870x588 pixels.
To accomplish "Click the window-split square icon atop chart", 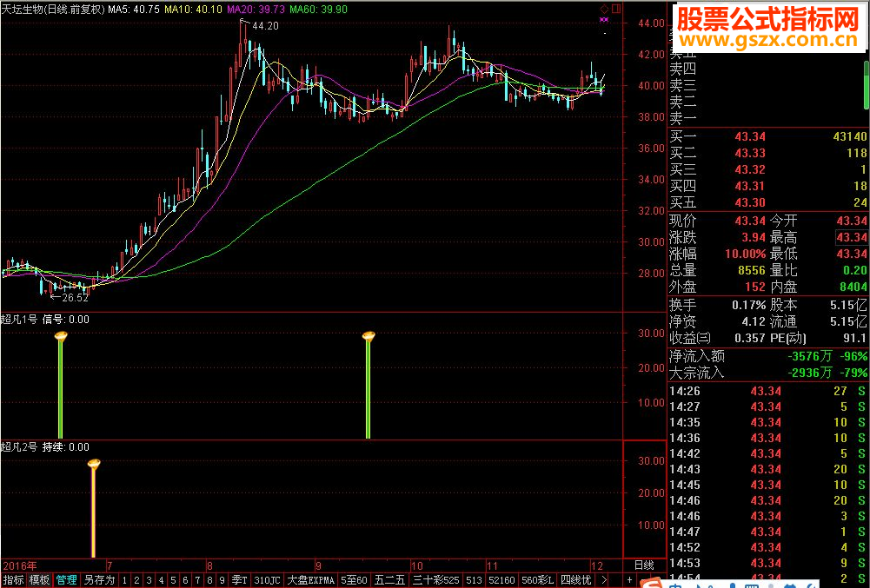I will 615,10.
